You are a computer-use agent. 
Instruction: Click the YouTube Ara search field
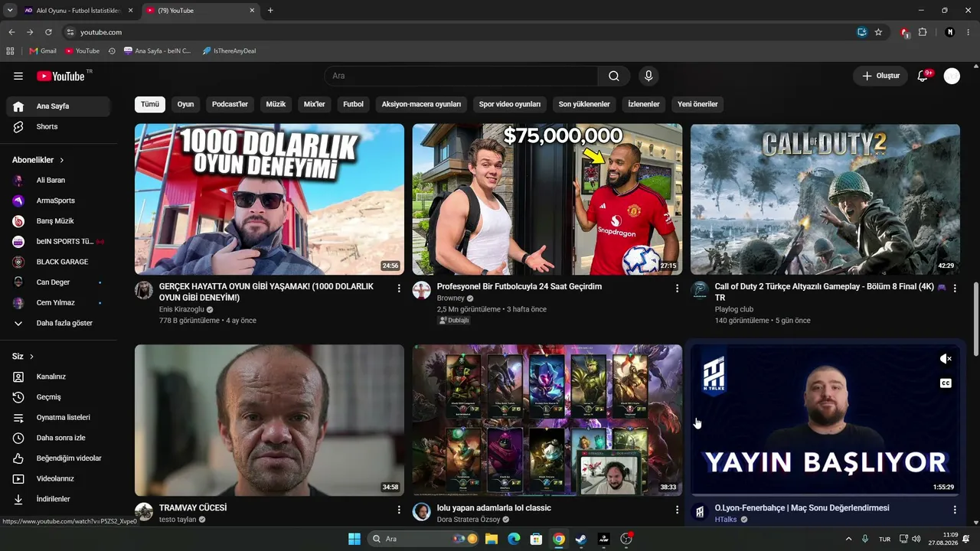click(462, 76)
